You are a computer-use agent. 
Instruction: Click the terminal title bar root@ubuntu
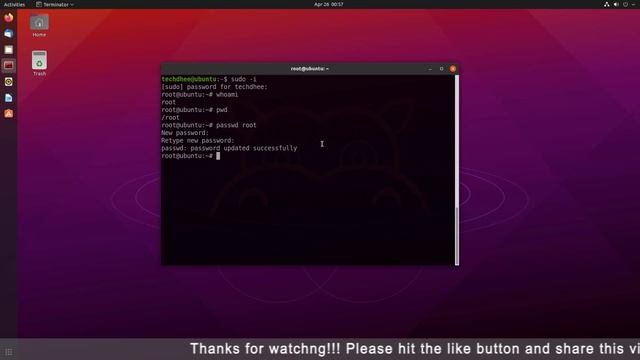pos(309,69)
